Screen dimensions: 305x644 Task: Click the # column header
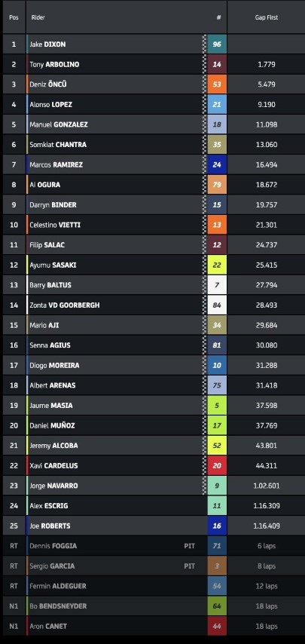(x=219, y=17)
